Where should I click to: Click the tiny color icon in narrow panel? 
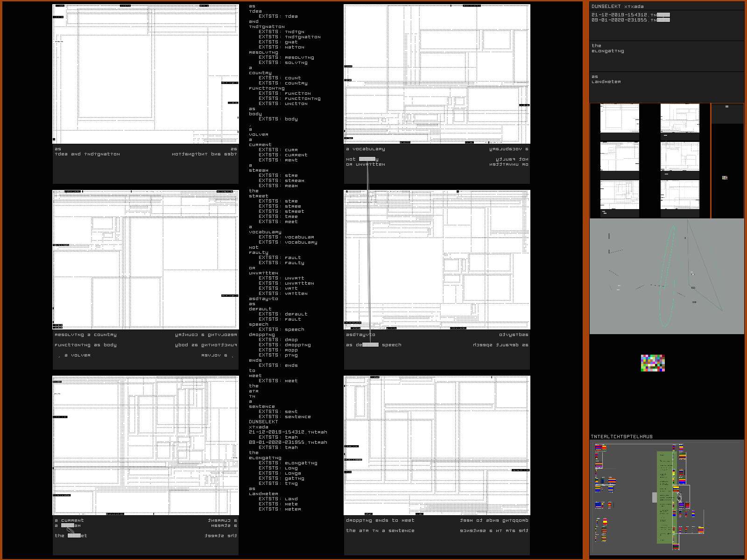725,178
